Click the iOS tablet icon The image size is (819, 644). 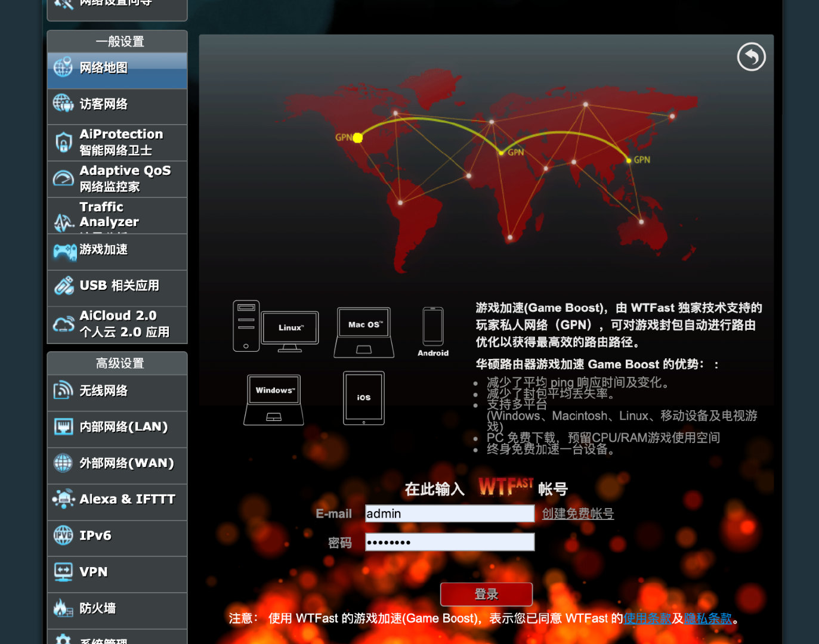[x=364, y=398]
